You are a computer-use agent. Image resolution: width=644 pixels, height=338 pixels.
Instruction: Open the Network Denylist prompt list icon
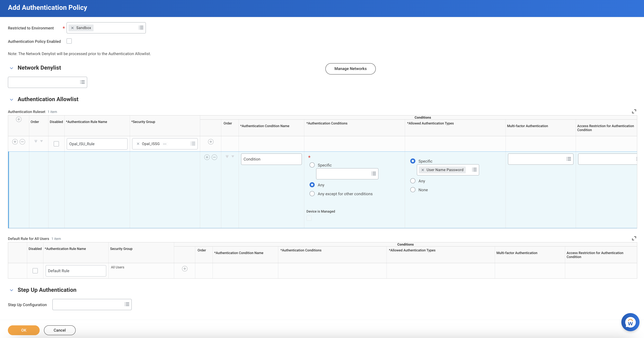click(82, 82)
